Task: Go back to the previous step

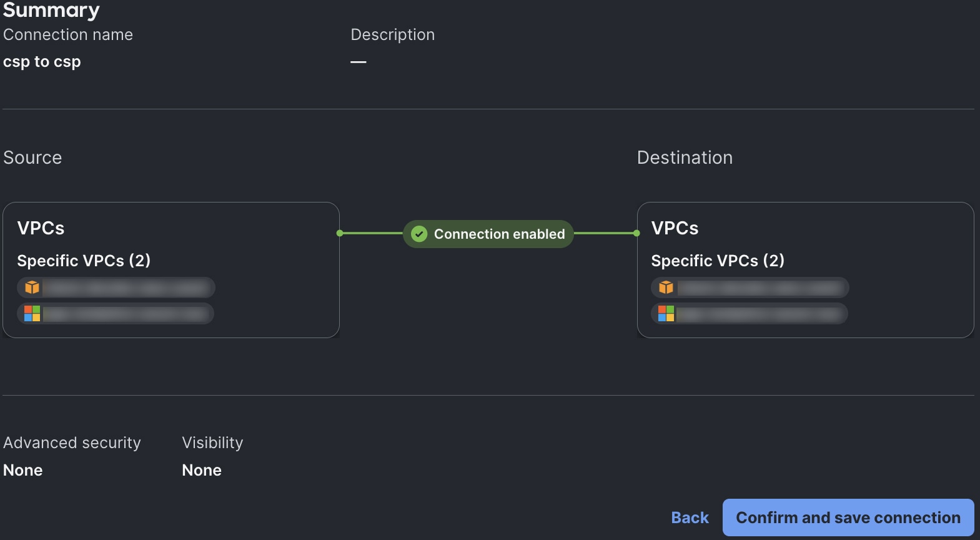Action: (690, 517)
